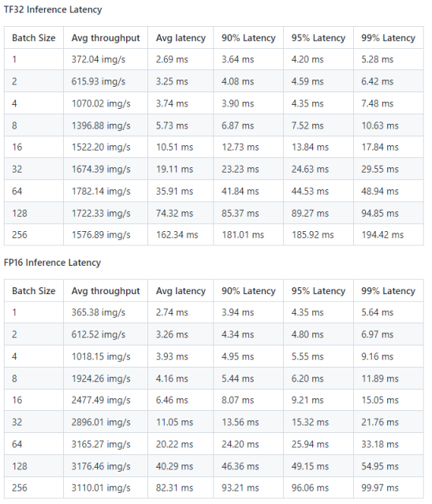Viewport: 432px width, 504px height.
Task: Select the 365.38 img/s cell
Action: pos(106,312)
